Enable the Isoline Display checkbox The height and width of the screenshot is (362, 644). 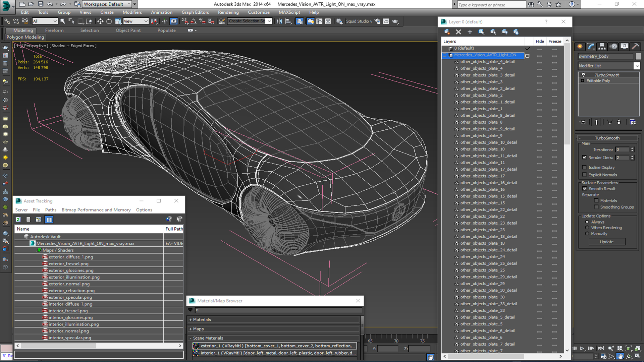coord(585,167)
